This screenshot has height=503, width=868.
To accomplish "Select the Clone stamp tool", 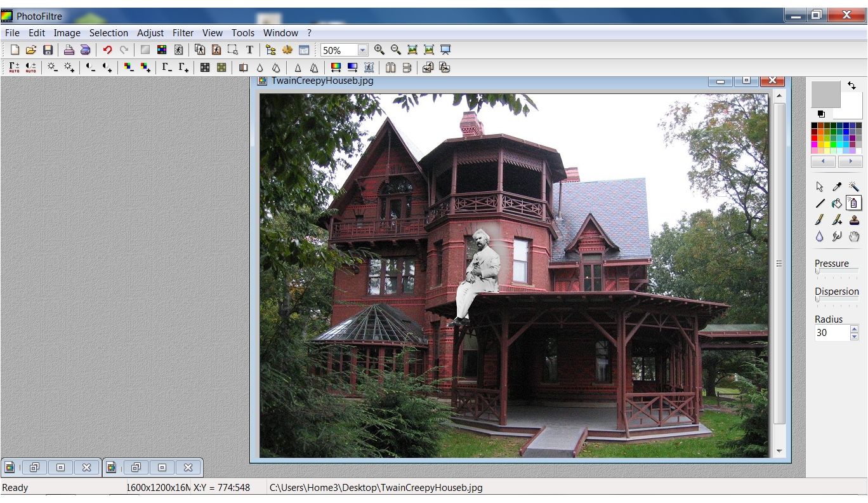I will click(x=854, y=220).
